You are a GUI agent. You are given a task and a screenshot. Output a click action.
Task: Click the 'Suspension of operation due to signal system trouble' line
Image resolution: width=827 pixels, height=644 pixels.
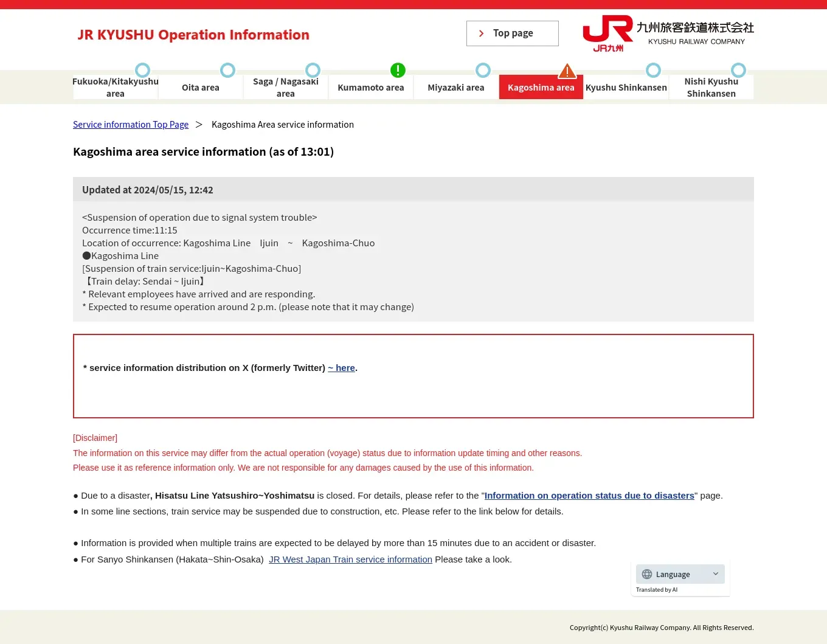coord(199,218)
